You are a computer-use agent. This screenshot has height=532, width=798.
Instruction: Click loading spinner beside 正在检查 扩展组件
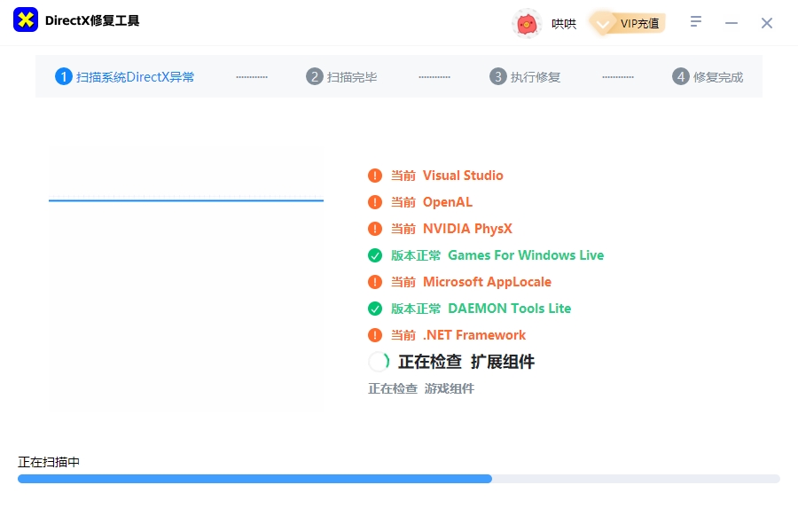pyautogui.click(x=379, y=362)
